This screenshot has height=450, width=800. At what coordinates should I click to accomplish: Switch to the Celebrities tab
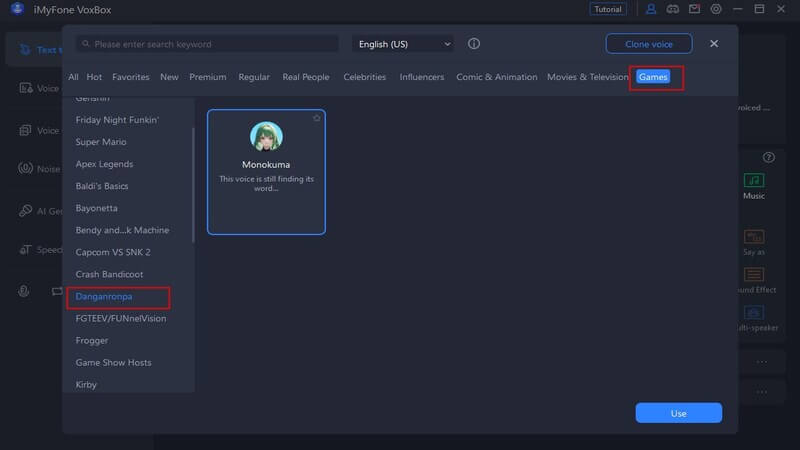pyautogui.click(x=364, y=77)
